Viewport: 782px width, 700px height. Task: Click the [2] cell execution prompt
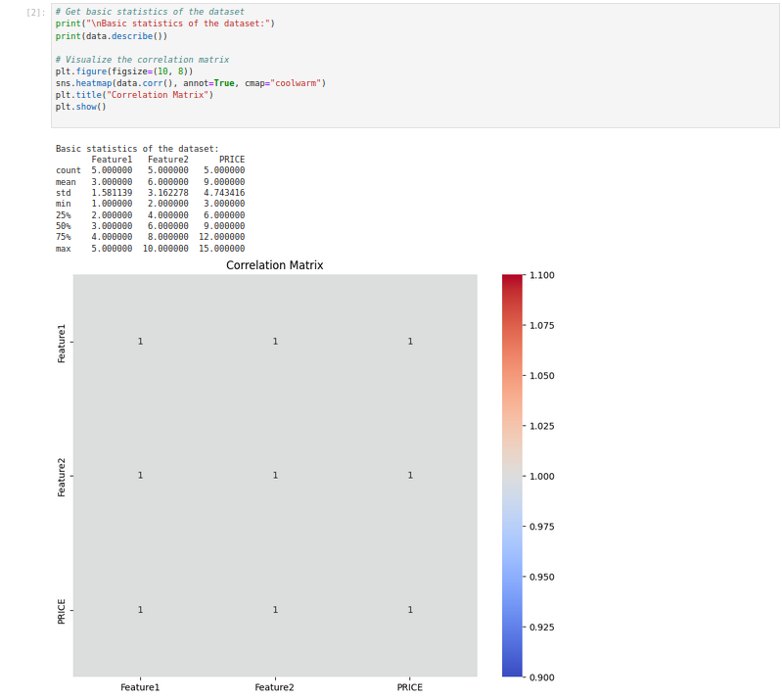click(35, 13)
